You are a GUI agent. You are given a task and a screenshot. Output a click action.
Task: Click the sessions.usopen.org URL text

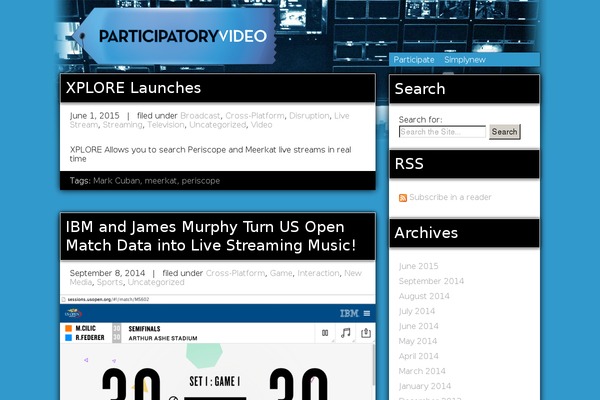coord(108,299)
